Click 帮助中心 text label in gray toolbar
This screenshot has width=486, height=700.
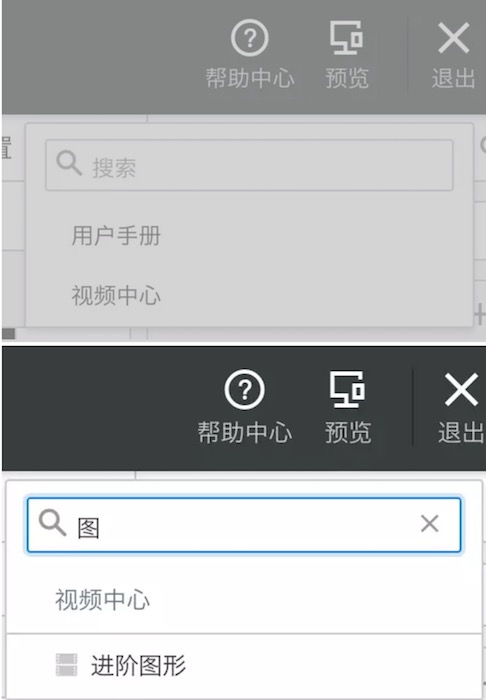pyautogui.click(x=249, y=78)
